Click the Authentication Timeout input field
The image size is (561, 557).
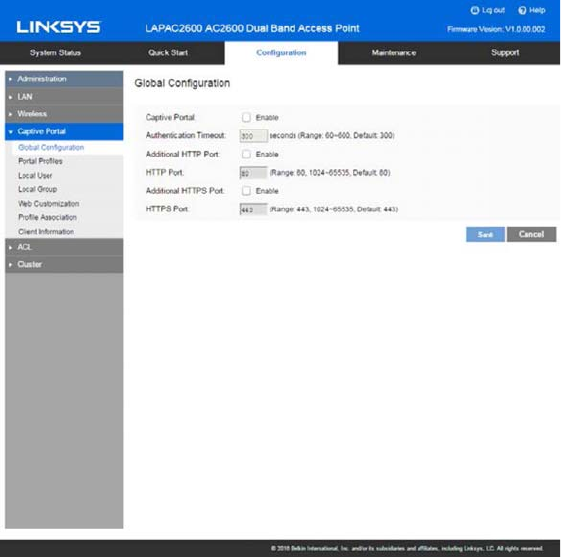click(253, 136)
